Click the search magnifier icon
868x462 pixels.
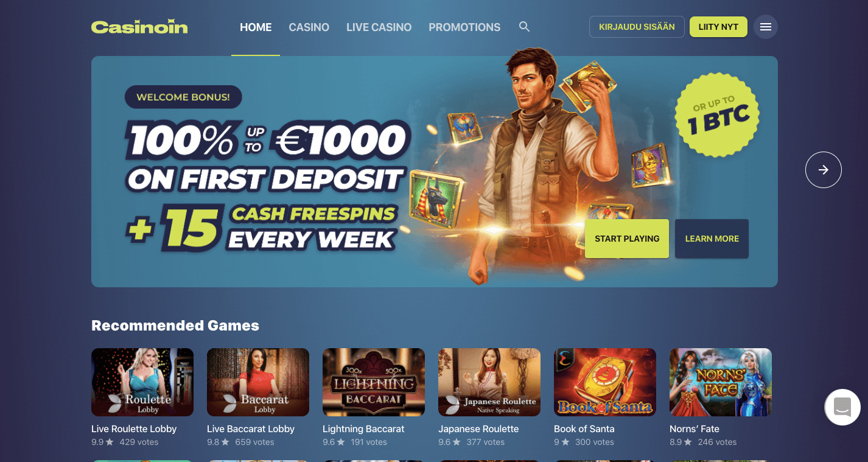pyautogui.click(x=524, y=27)
